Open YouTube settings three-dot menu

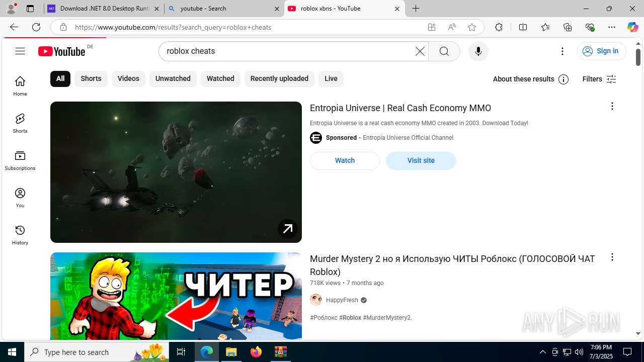[562, 51]
